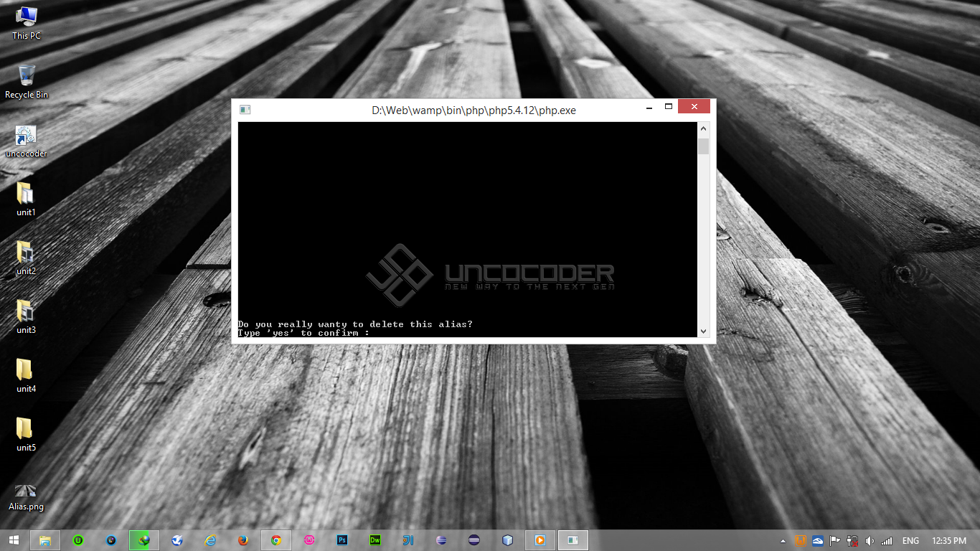Click the console scrollbar down arrow
The height and width of the screenshot is (551, 980).
click(703, 331)
